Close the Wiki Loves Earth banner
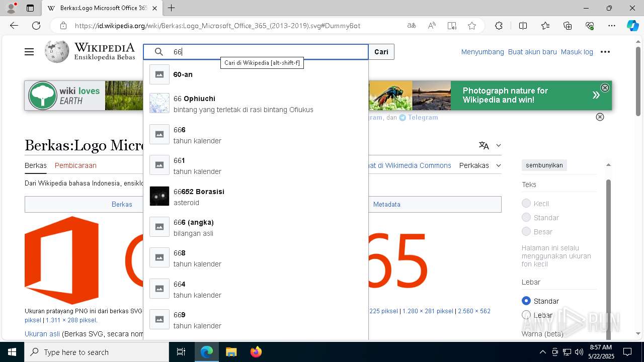Image resolution: width=644 pixels, height=362 pixels. pyautogui.click(x=605, y=87)
